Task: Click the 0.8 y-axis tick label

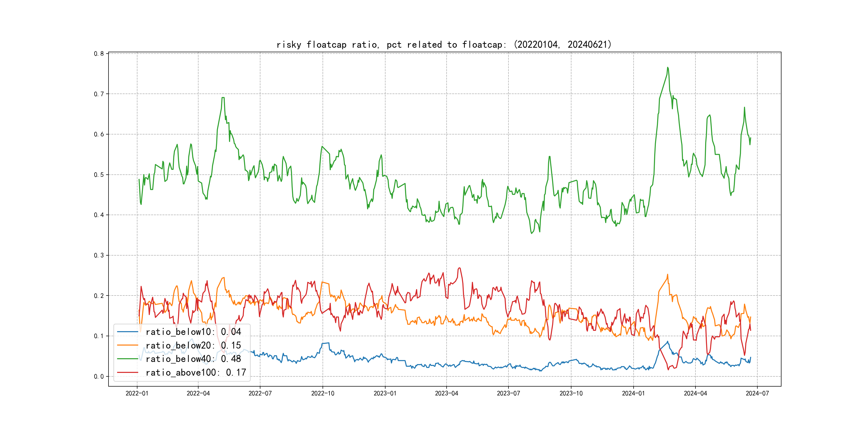Action: tap(99, 54)
